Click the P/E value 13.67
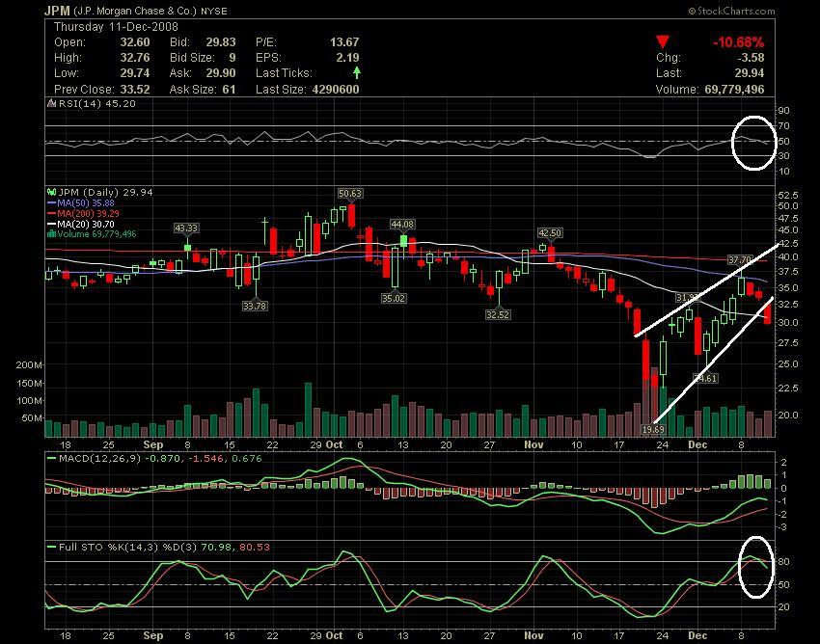The width and height of the screenshot is (820, 644). 344,42
